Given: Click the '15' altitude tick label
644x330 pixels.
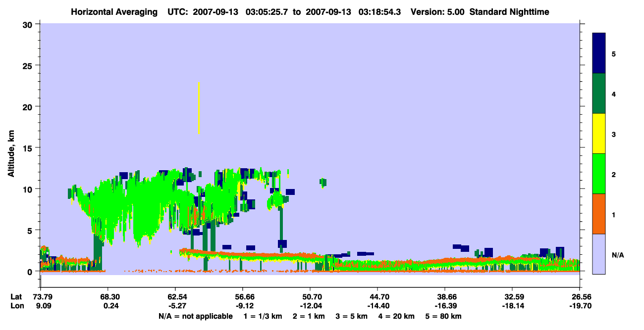Looking at the screenshot, I should tap(29, 148).
